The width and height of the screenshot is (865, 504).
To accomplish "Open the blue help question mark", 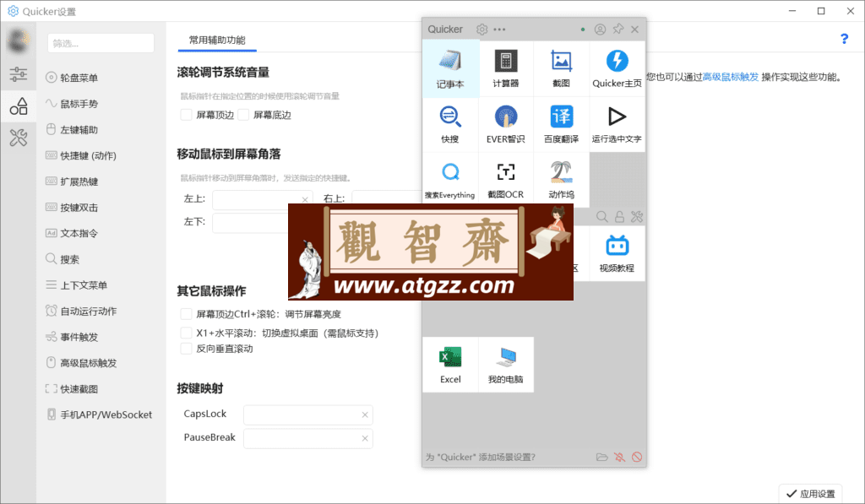I will click(844, 39).
